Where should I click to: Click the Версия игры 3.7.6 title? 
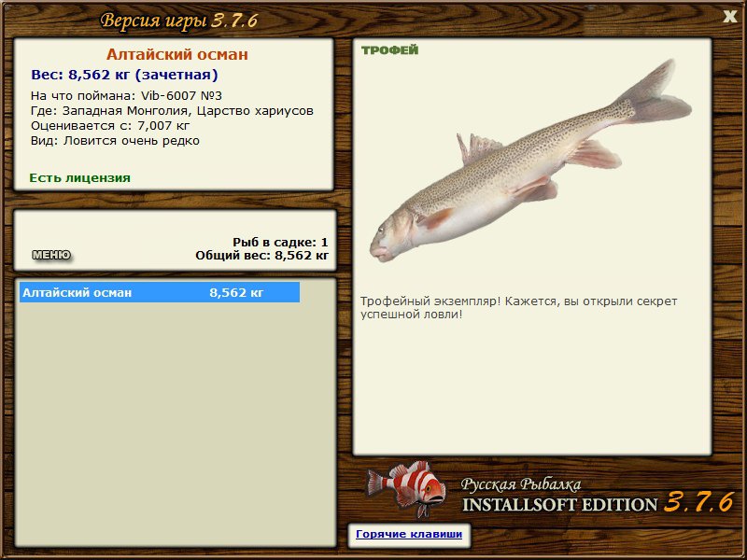[x=179, y=21]
